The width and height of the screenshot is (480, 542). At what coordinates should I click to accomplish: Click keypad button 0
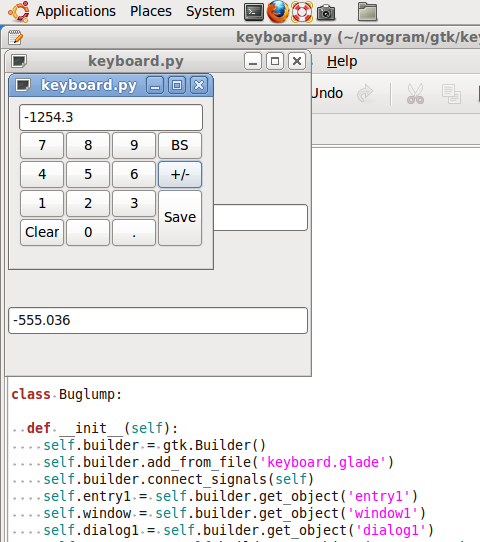(88, 232)
